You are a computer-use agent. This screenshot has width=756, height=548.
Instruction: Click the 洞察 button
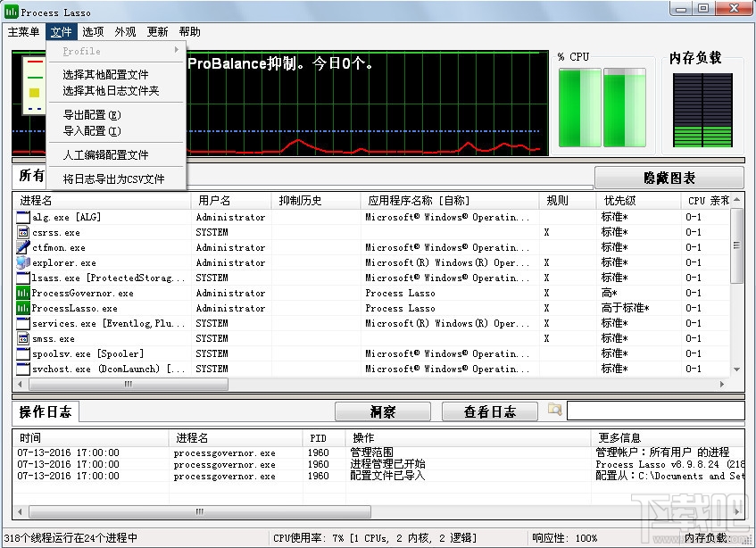tap(382, 411)
